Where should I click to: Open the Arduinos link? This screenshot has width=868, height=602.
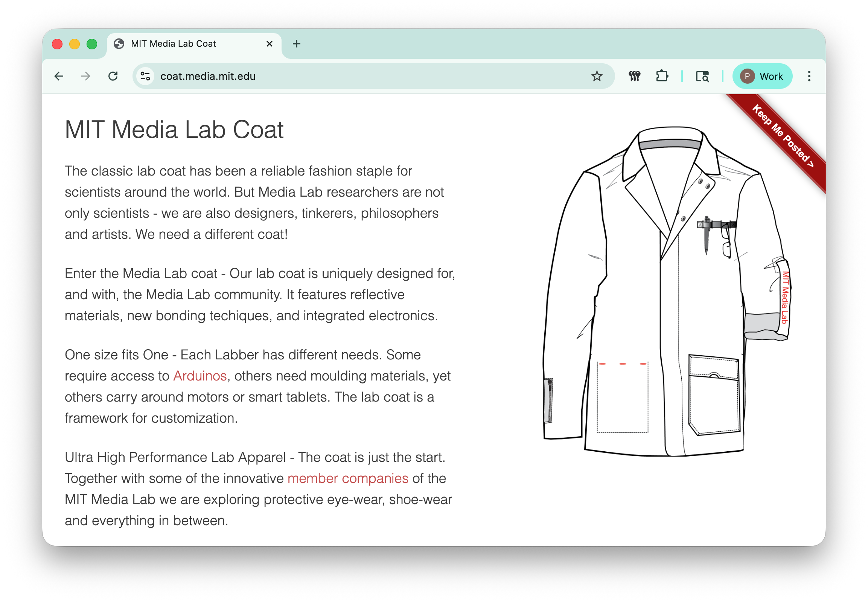[x=199, y=376]
